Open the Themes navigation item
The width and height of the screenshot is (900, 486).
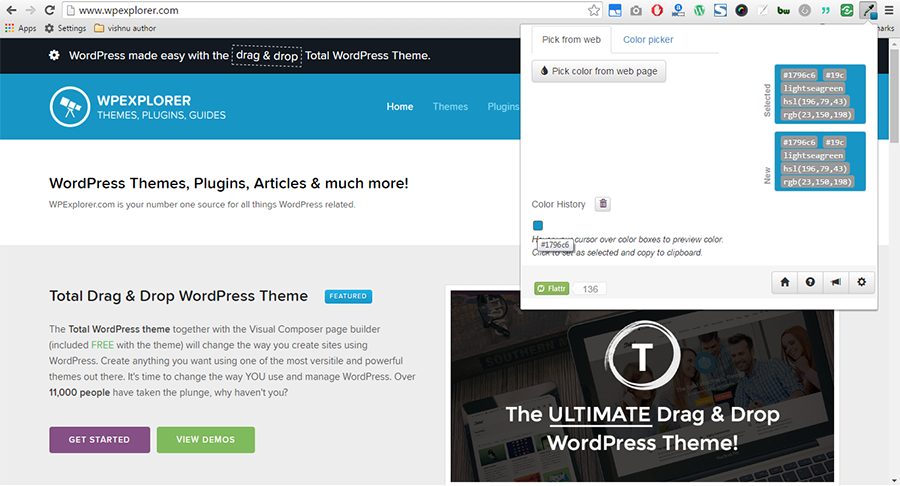pyautogui.click(x=450, y=107)
